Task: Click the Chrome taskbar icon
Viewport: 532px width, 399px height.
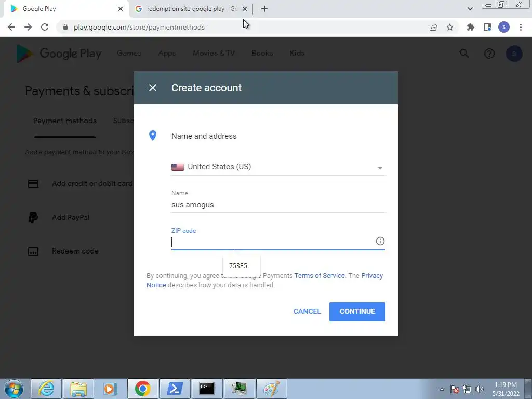Action: [x=142, y=389]
